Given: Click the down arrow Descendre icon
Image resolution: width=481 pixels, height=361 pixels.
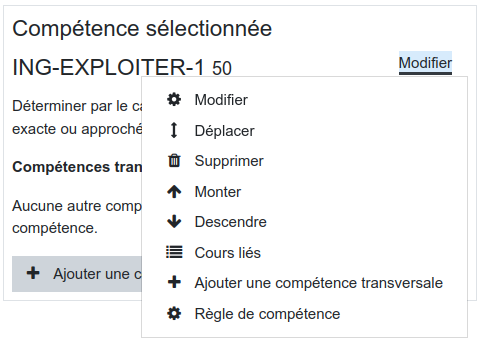Looking at the screenshot, I should click(174, 222).
